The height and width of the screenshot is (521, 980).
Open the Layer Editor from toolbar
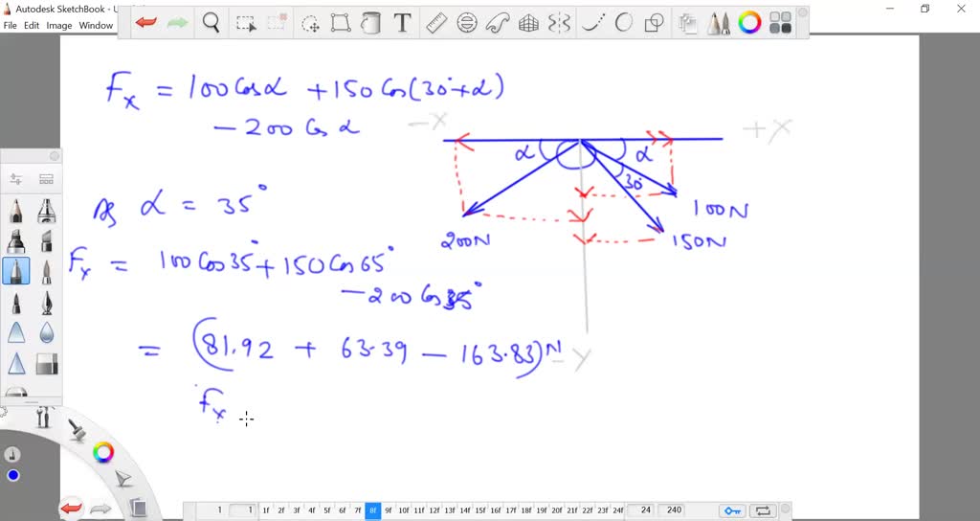[687, 23]
